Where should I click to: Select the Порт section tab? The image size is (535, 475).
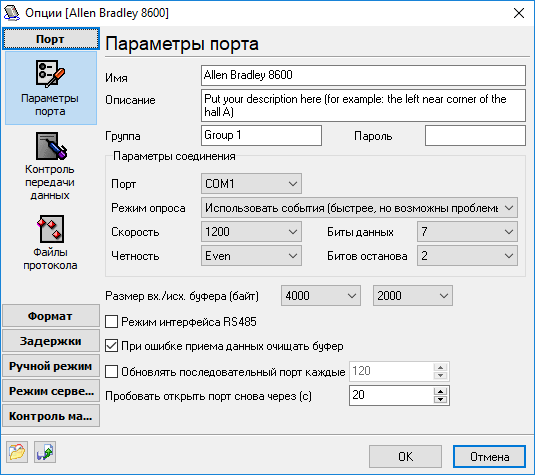[50, 39]
